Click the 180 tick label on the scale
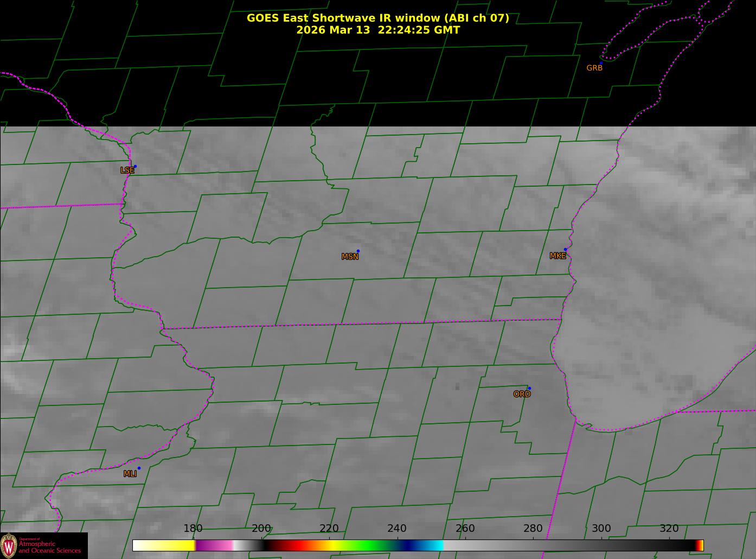 193,528
